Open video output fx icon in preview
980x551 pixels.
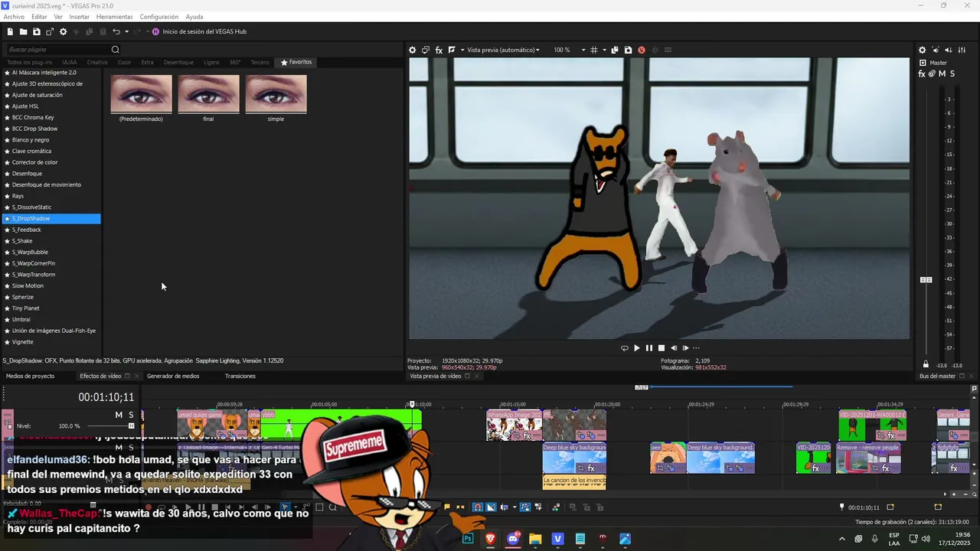pyautogui.click(x=439, y=50)
